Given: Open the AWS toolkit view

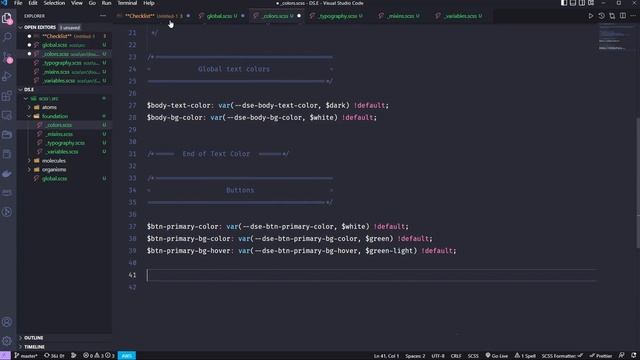Looking at the screenshot, I should pyautogui.click(x=7, y=193).
